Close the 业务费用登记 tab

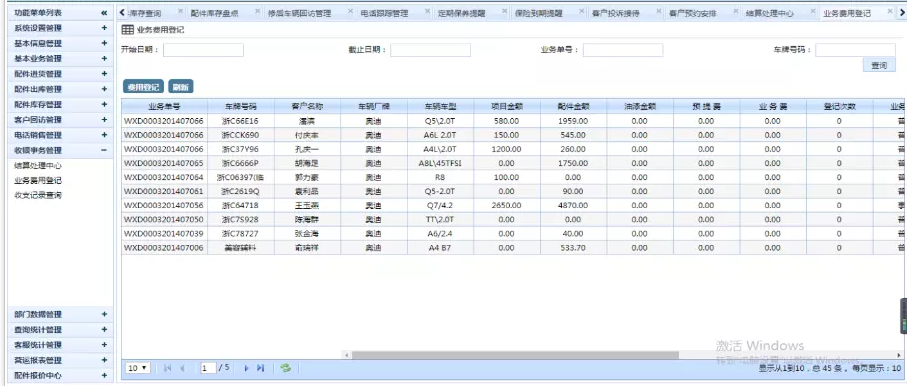[x=890, y=11]
